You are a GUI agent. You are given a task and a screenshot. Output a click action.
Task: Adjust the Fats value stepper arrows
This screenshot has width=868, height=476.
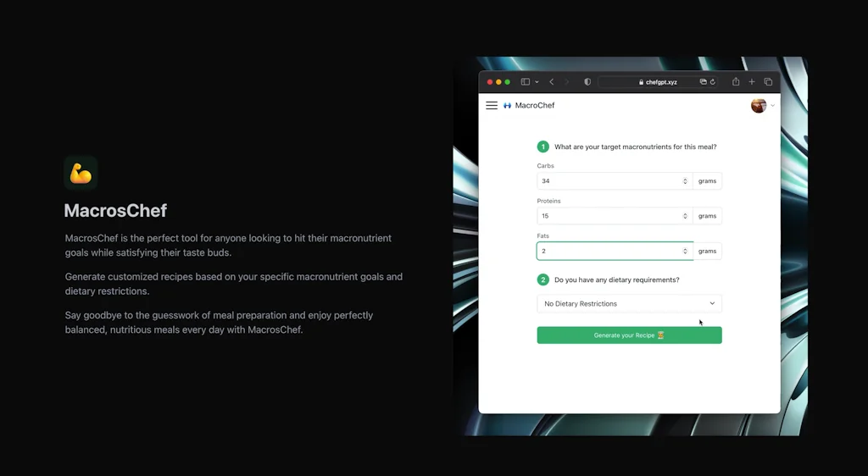pyautogui.click(x=685, y=251)
